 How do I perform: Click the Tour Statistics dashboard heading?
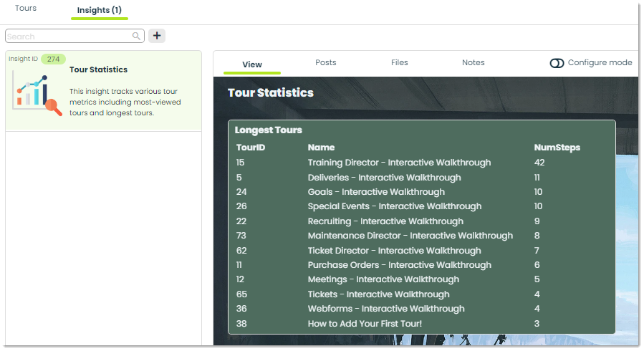point(271,93)
